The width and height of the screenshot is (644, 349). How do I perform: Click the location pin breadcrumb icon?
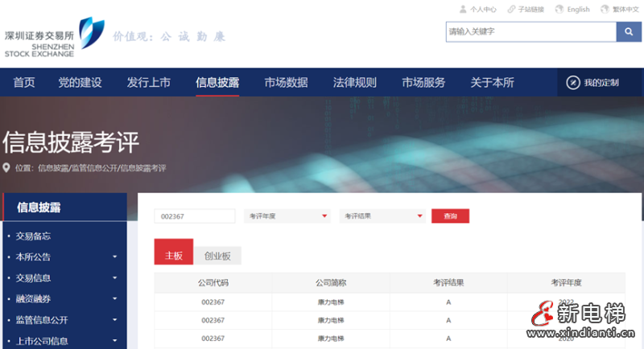pyautogui.click(x=7, y=168)
